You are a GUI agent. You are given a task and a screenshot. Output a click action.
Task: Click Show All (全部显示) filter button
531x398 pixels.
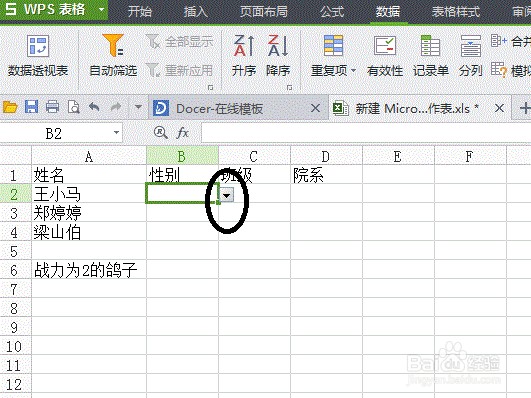179,42
